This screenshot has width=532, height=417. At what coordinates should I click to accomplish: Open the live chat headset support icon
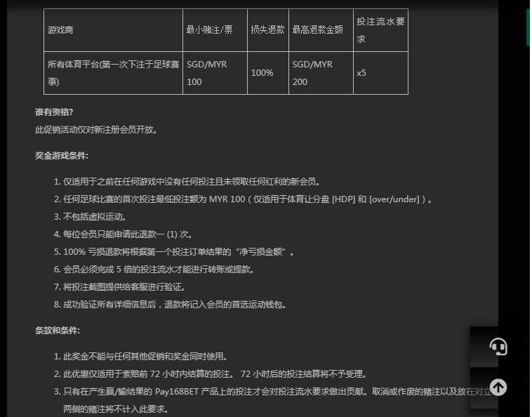[x=498, y=347]
